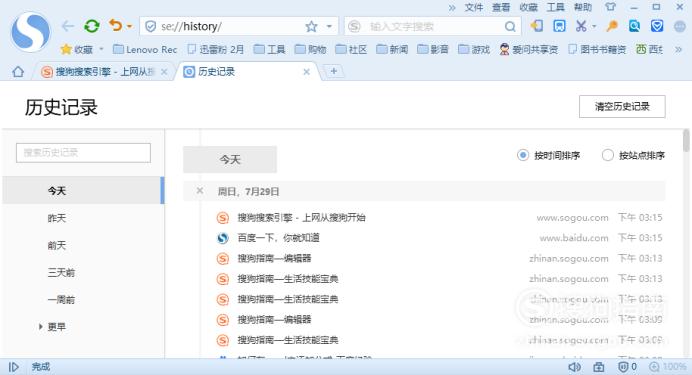
Task: Click the shield security icon in address bar
Action: click(x=150, y=26)
